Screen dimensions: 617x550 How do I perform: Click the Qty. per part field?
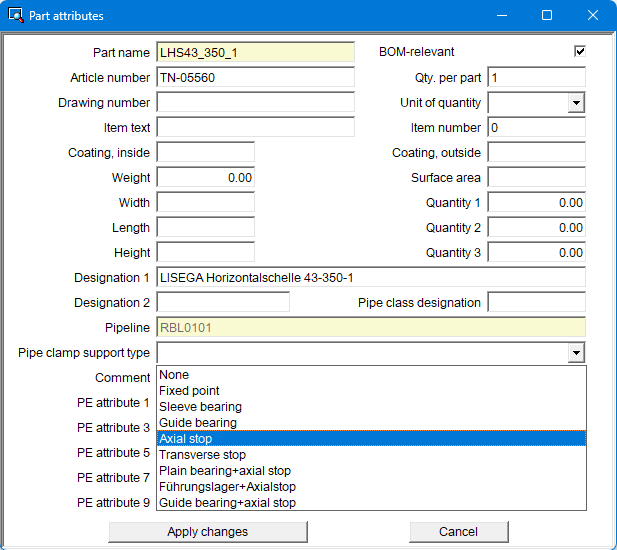[536, 78]
